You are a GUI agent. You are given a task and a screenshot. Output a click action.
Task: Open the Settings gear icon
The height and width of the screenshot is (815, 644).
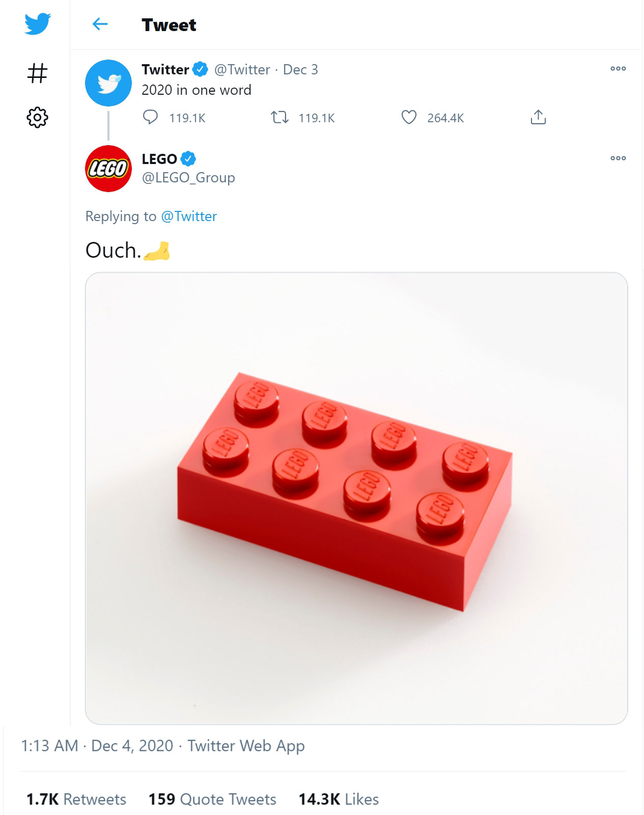pyautogui.click(x=37, y=118)
